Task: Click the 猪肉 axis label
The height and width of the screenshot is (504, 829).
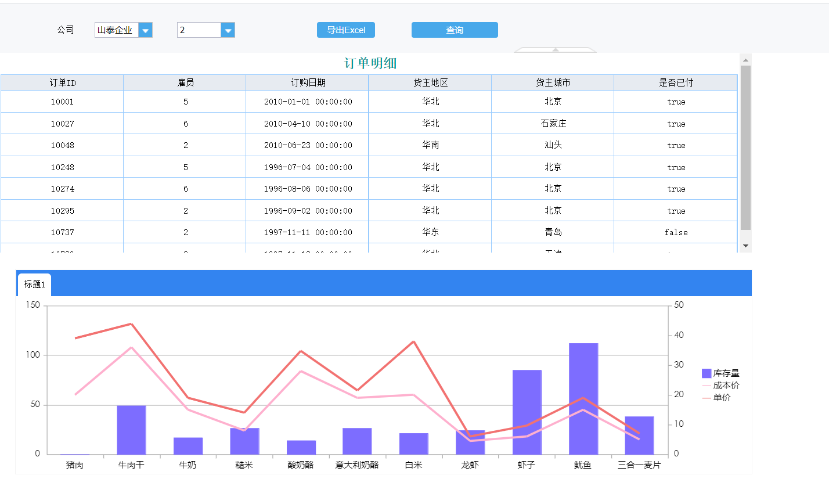Action: point(75,465)
